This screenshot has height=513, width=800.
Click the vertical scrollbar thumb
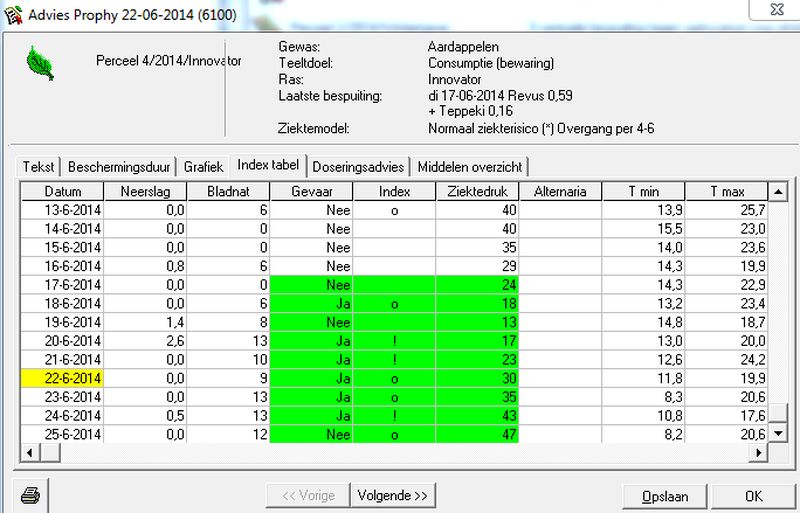point(778,412)
